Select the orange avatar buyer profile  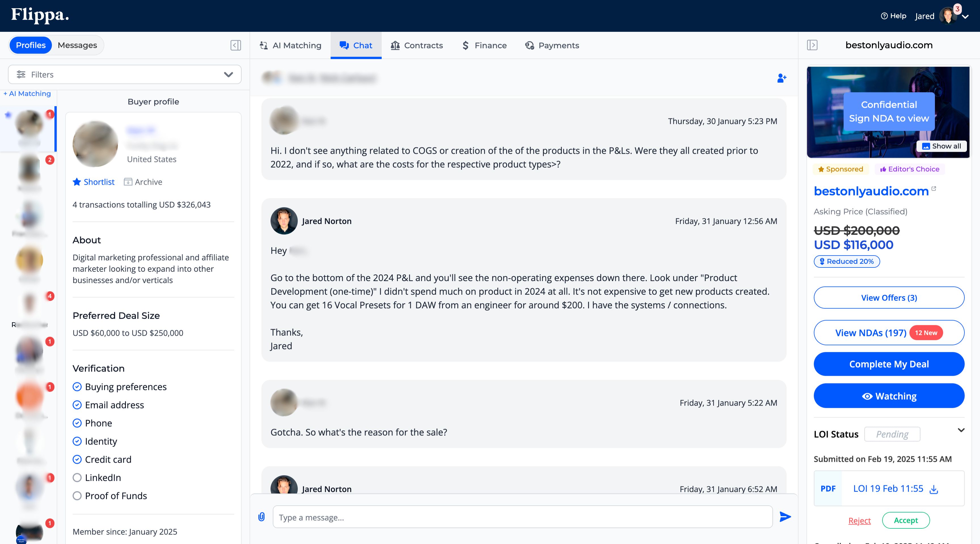coord(30,396)
